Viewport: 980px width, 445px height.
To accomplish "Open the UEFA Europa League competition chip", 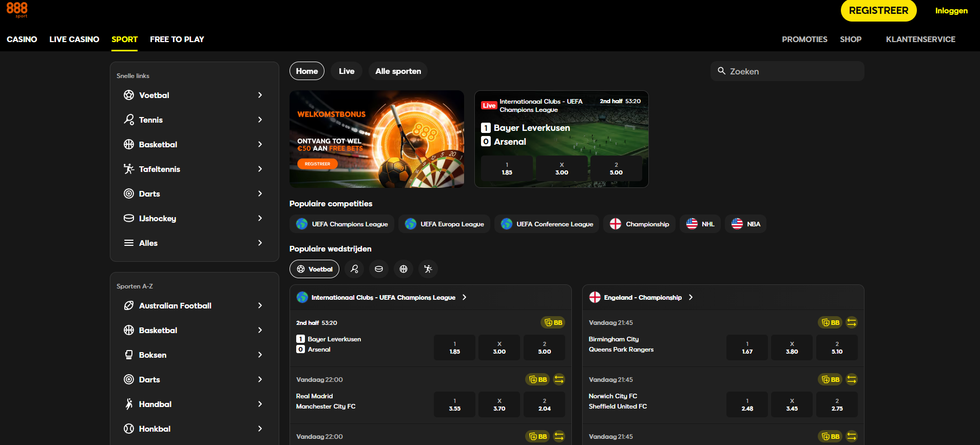I will coord(444,224).
